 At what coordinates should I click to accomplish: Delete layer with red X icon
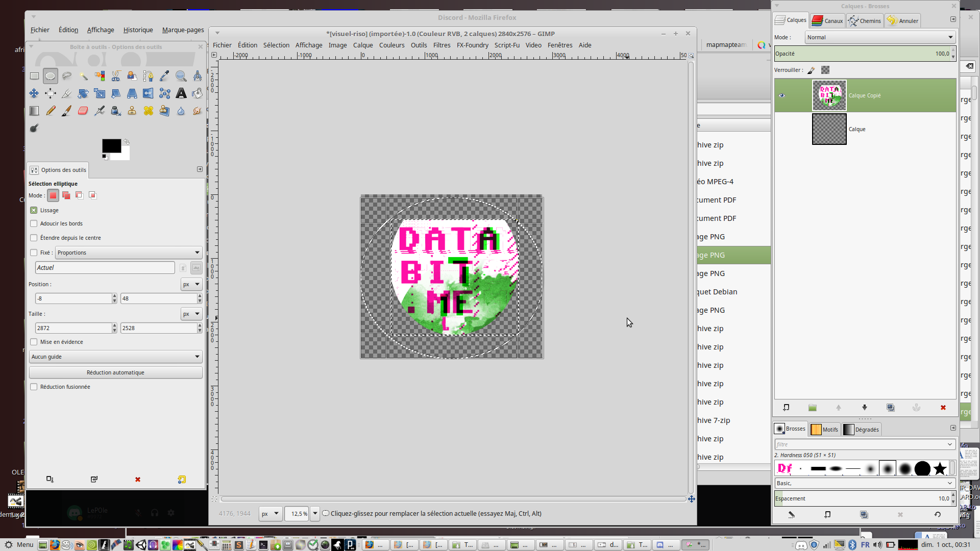pyautogui.click(x=943, y=408)
